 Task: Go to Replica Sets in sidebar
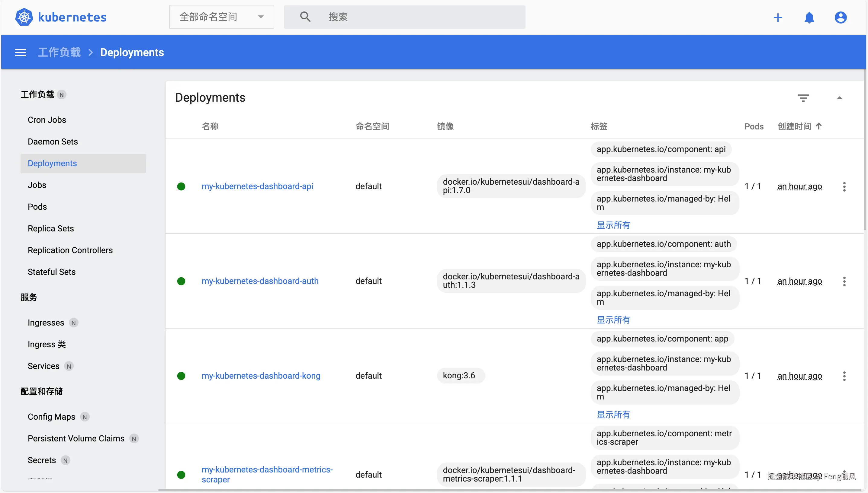click(51, 229)
